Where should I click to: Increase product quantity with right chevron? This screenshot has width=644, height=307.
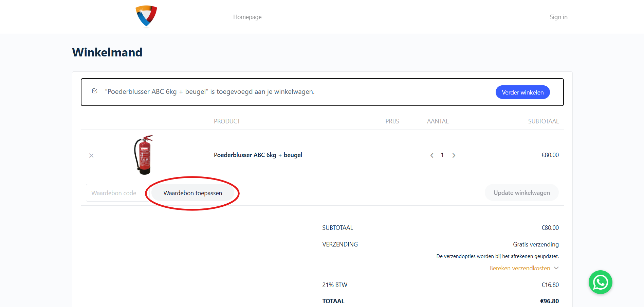[454, 155]
